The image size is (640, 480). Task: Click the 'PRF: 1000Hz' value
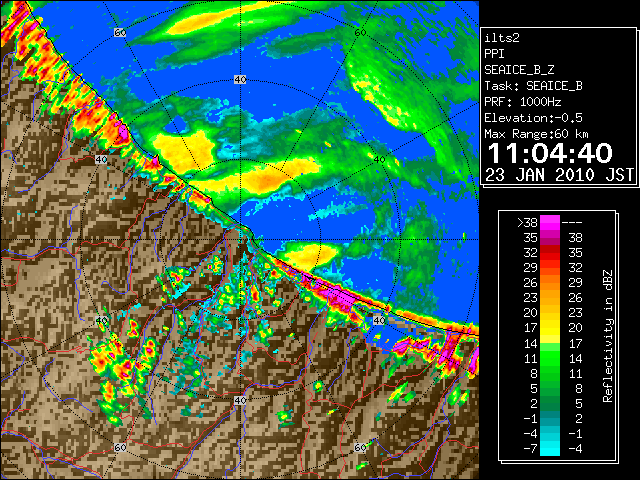point(523,102)
